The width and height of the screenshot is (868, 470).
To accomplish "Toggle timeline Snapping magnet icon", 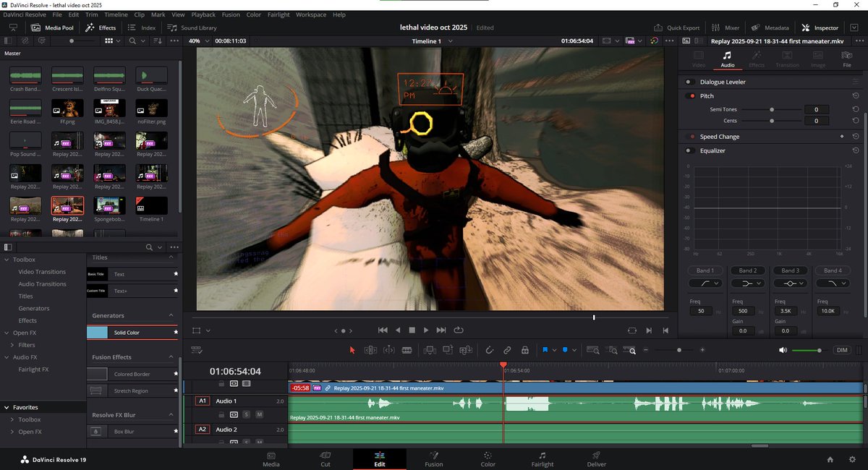I will [489, 350].
